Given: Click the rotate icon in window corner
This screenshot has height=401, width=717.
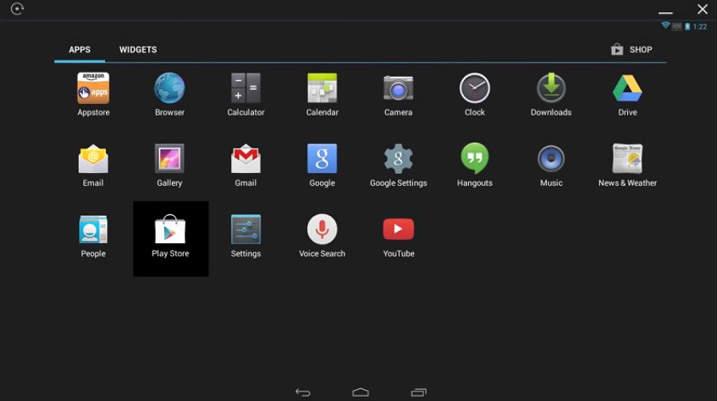Looking at the screenshot, I should pyautogui.click(x=17, y=9).
